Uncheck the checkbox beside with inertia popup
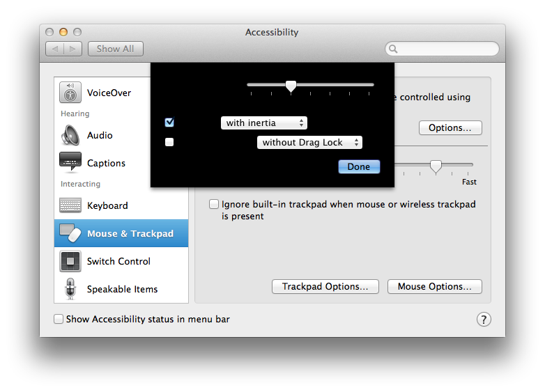The image size is (545, 392). point(169,123)
